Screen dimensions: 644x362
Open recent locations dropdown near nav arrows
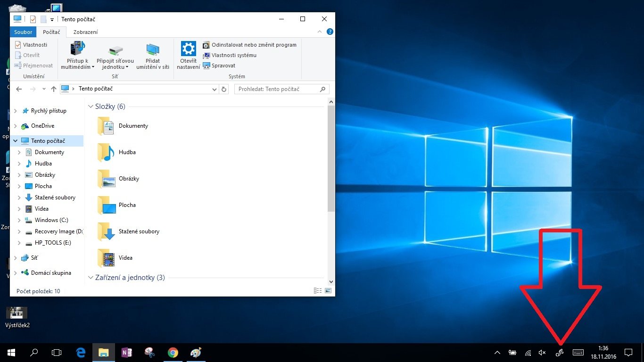coord(44,89)
